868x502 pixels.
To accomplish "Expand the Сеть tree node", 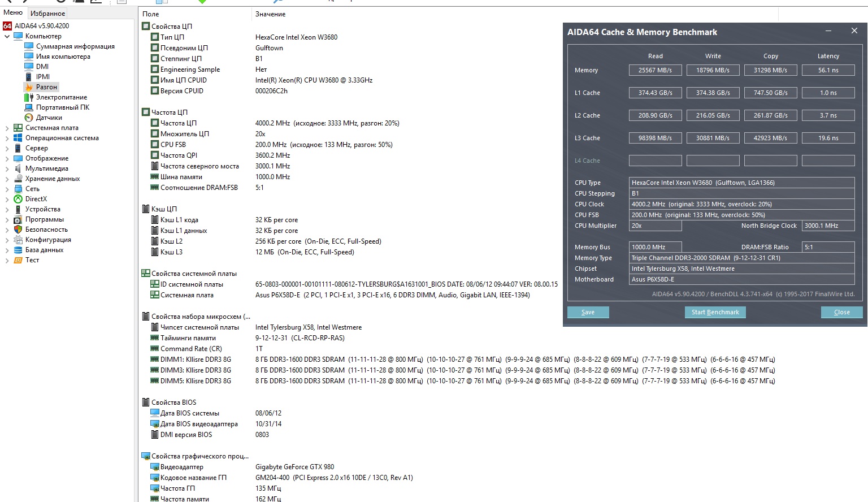I will tap(7, 189).
